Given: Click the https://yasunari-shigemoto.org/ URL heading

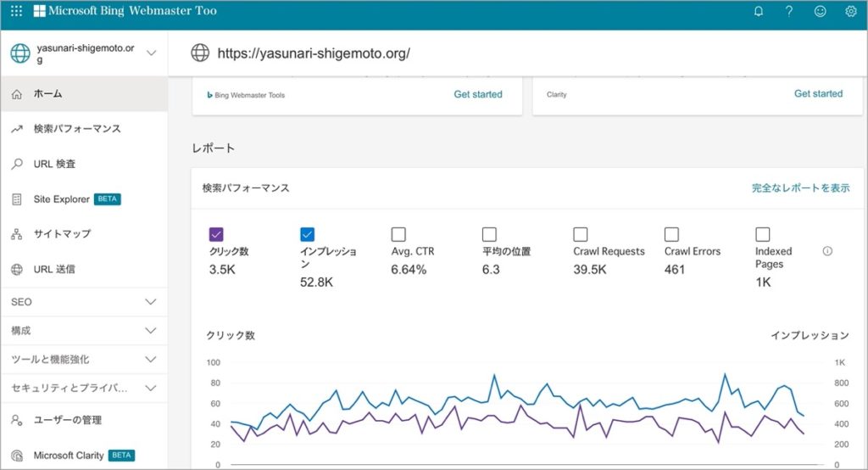Looking at the screenshot, I should [x=314, y=53].
